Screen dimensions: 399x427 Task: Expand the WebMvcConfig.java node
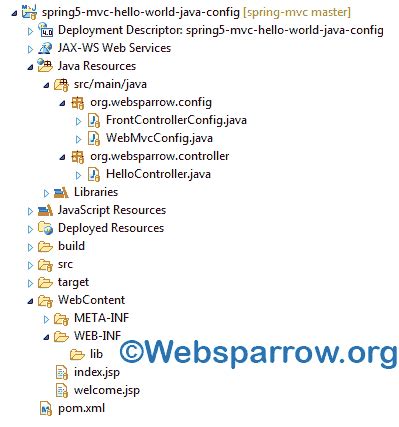point(78,139)
